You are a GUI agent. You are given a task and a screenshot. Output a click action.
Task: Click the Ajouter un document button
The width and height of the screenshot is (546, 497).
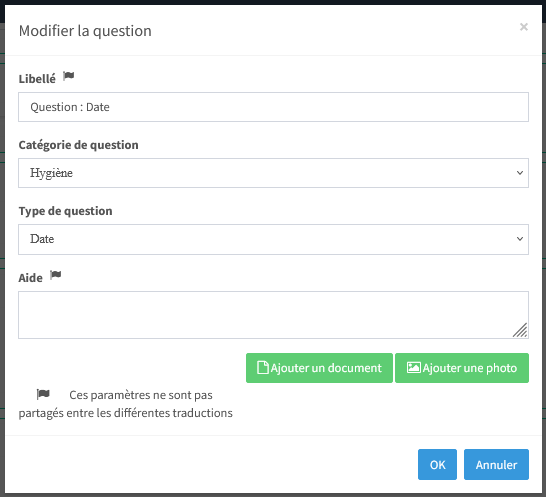click(319, 368)
